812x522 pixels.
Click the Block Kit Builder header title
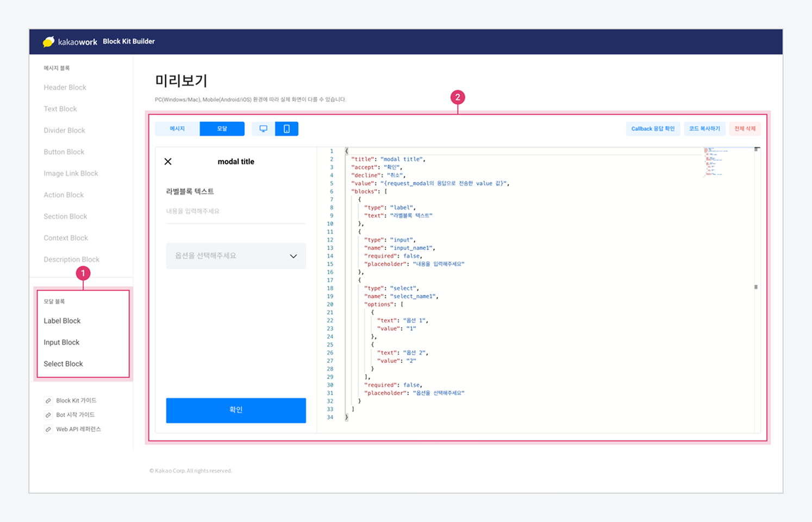129,41
